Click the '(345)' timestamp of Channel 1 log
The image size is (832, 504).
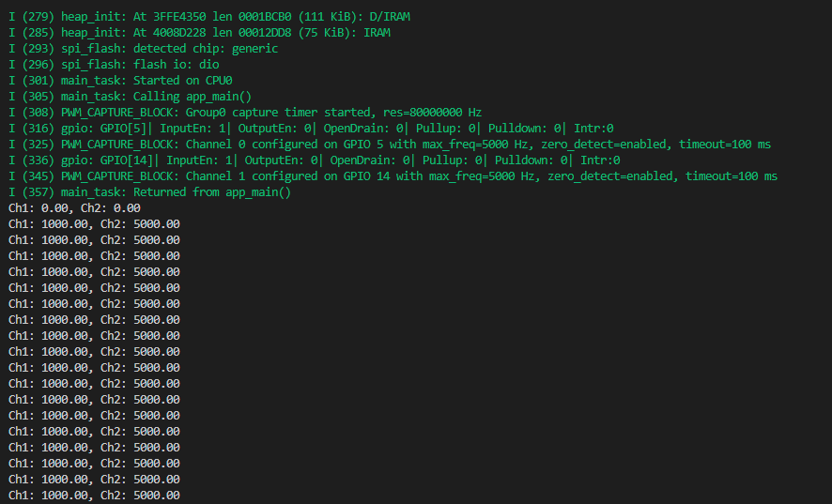click(38, 176)
